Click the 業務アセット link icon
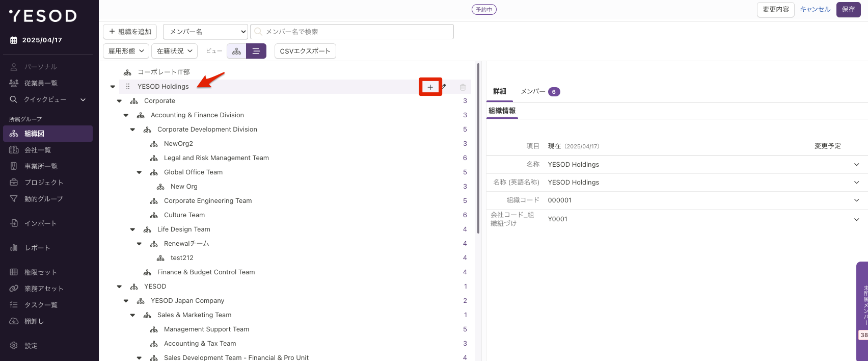Image resolution: width=868 pixels, height=361 pixels. click(14, 288)
